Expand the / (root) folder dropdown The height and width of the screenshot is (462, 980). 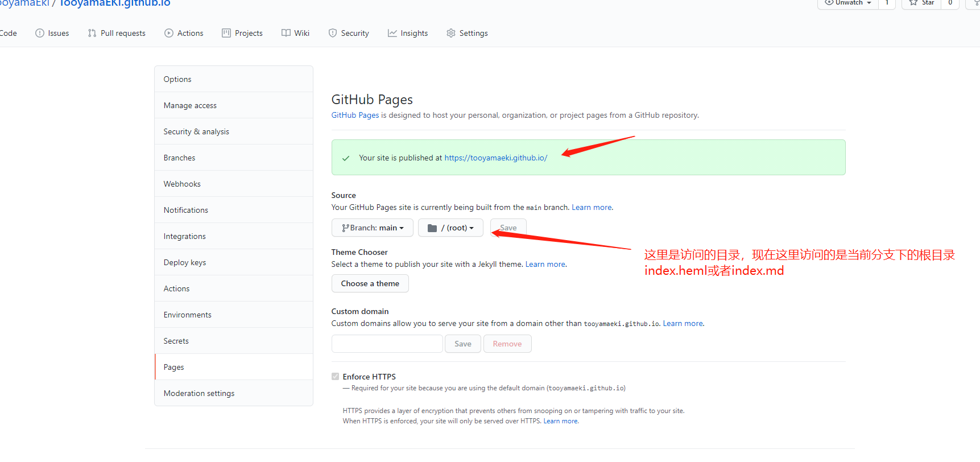pyautogui.click(x=450, y=228)
